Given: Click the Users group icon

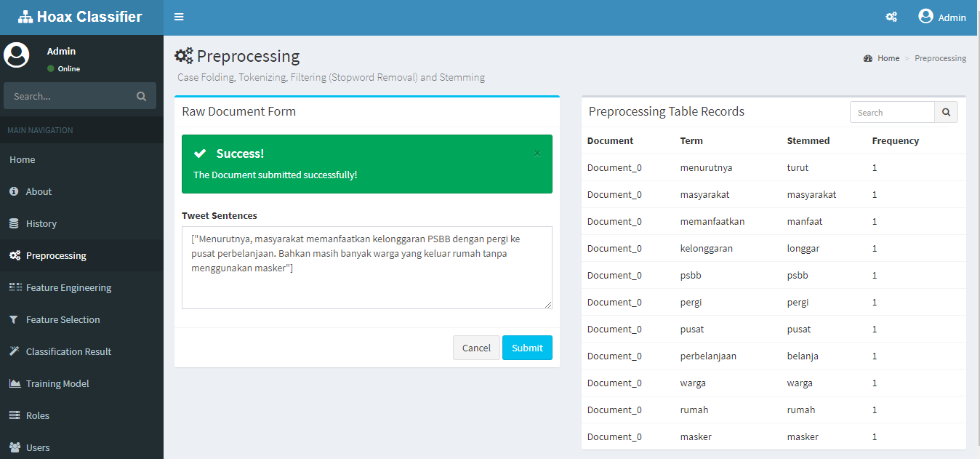Looking at the screenshot, I should (x=15, y=447).
